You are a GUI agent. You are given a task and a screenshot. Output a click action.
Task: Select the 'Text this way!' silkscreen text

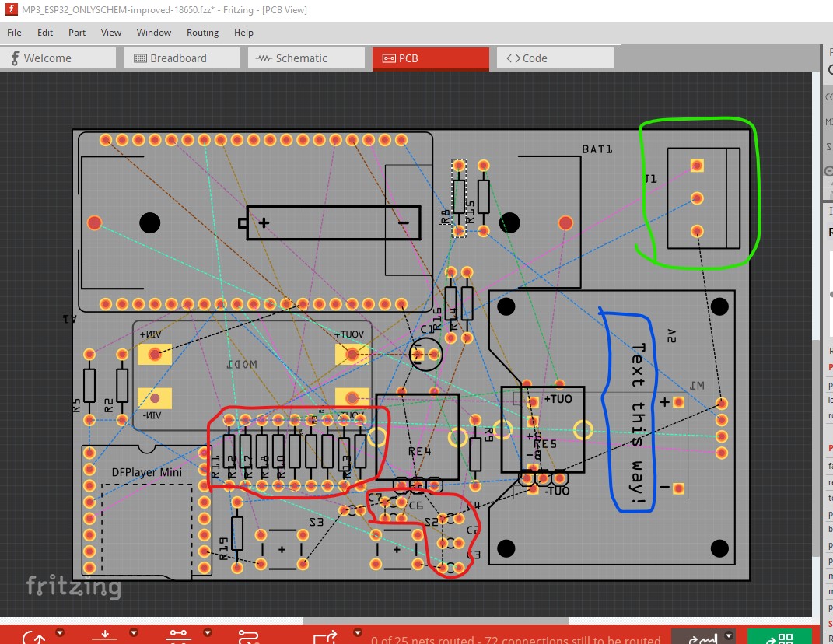tap(638, 424)
